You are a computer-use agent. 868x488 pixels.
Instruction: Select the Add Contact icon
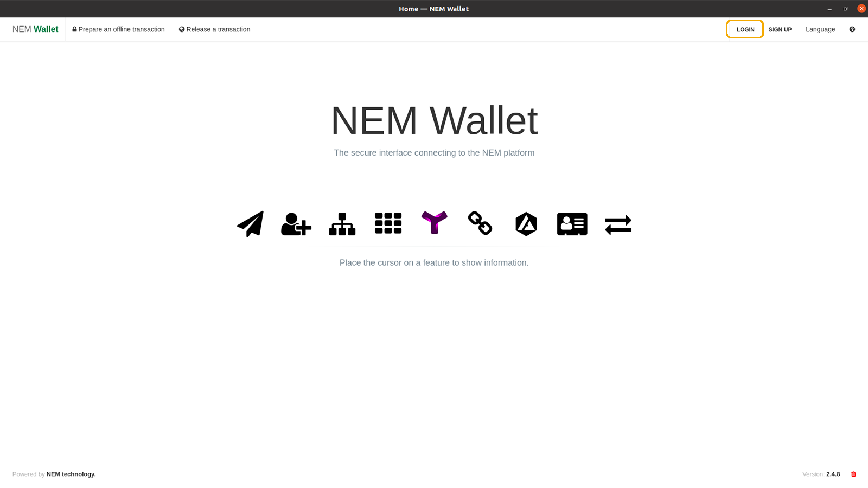click(x=296, y=223)
